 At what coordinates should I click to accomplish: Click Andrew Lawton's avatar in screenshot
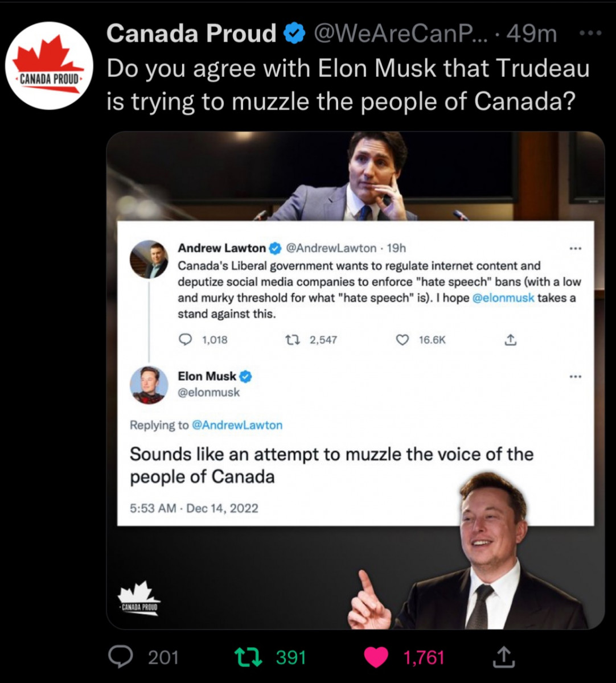(x=149, y=259)
